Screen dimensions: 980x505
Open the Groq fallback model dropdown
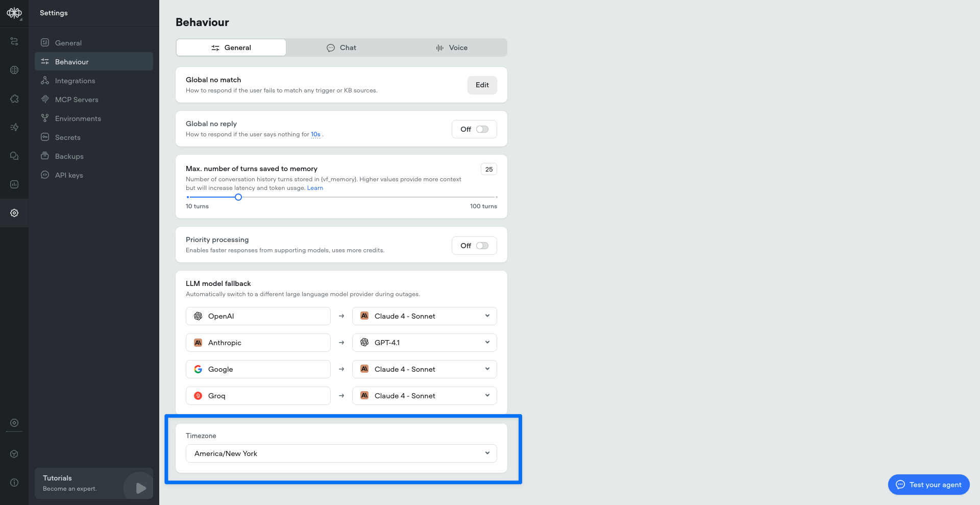[425, 396]
